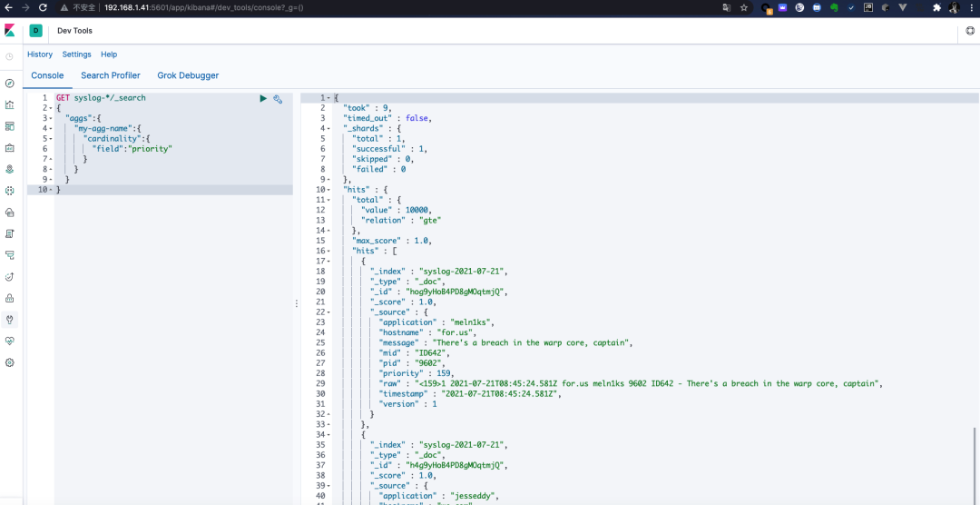The width and height of the screenshot is (980, 505).
Task: Switch to the Search Profiler tab
Action: point(110,75)
